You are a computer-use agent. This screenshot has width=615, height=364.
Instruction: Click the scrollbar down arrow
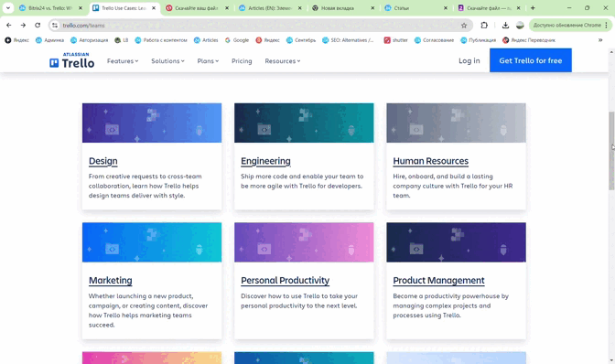tap(611, 360)
